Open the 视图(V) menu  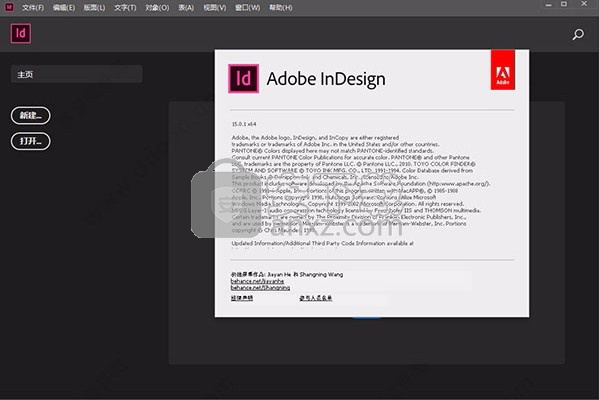(x=215, y=8)
